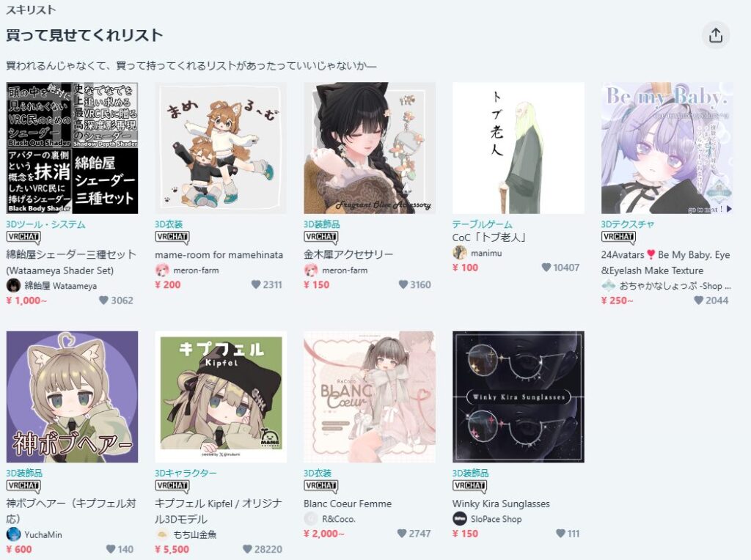Visit the manimu shop link
Viewport: 751px width, 560px height.
click(486, 253)
